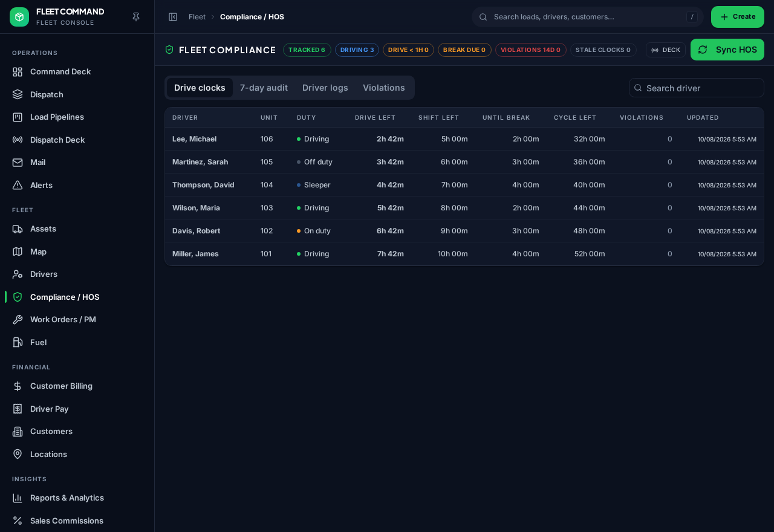
Task: Collapse sidebar using the panel toggle icon
Action: click(x=173, y=17)
